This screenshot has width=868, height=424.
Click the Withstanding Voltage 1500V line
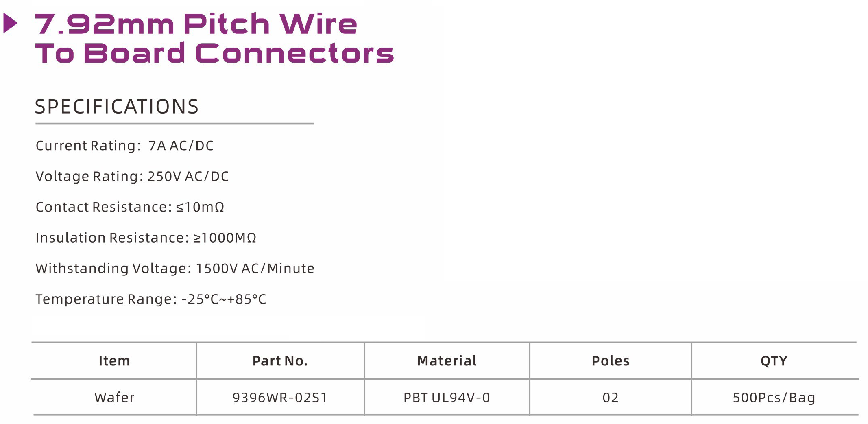[175, 269]
